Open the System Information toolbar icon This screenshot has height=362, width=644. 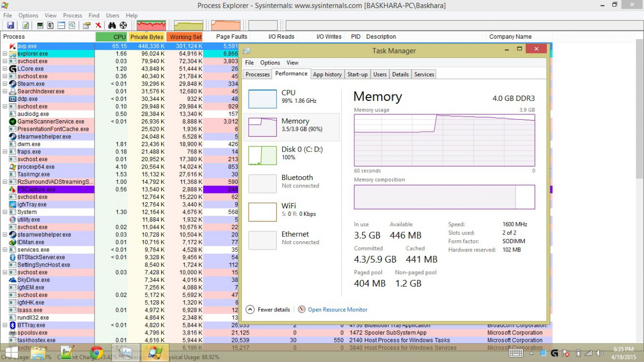[x=40, y=25]
